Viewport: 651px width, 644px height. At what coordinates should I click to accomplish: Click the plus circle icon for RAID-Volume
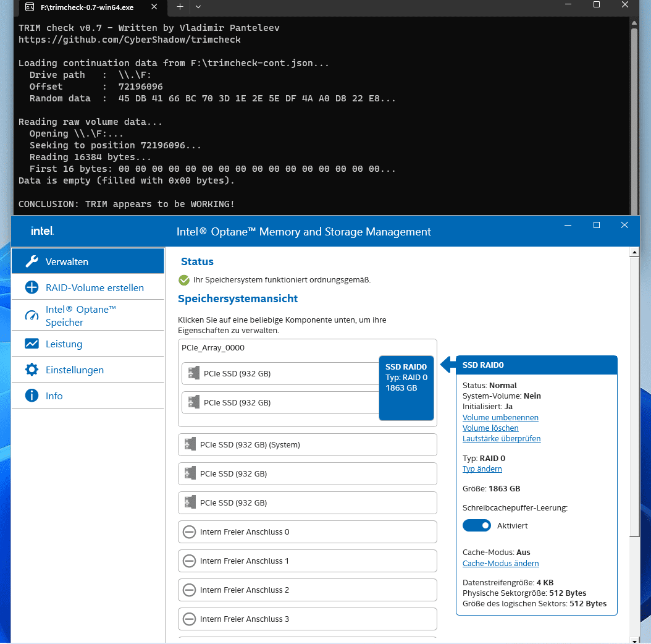click(x=32, y=287)
